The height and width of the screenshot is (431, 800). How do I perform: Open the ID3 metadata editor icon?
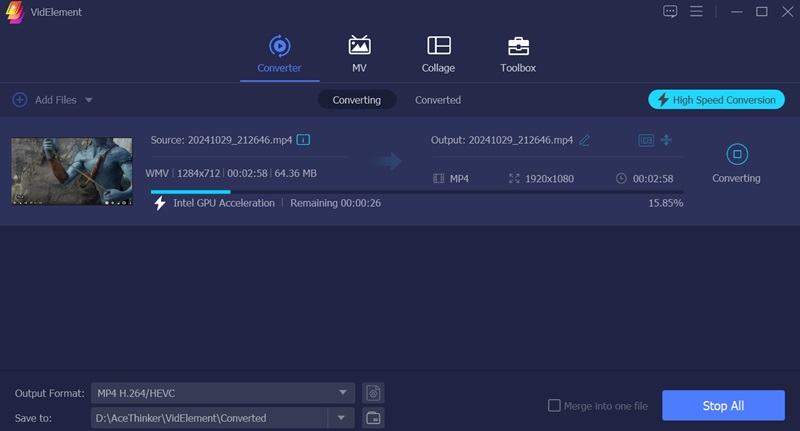(x=646, y=140)
